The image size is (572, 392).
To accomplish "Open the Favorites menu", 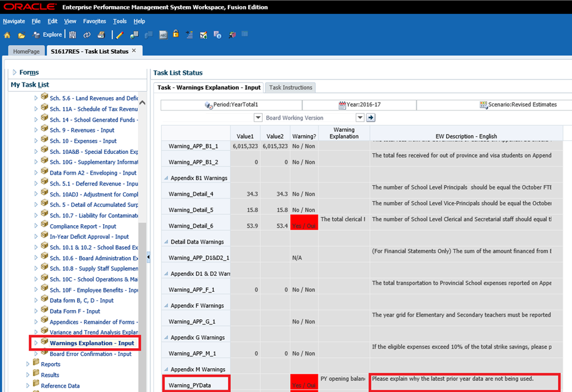I will pos(94,21).
